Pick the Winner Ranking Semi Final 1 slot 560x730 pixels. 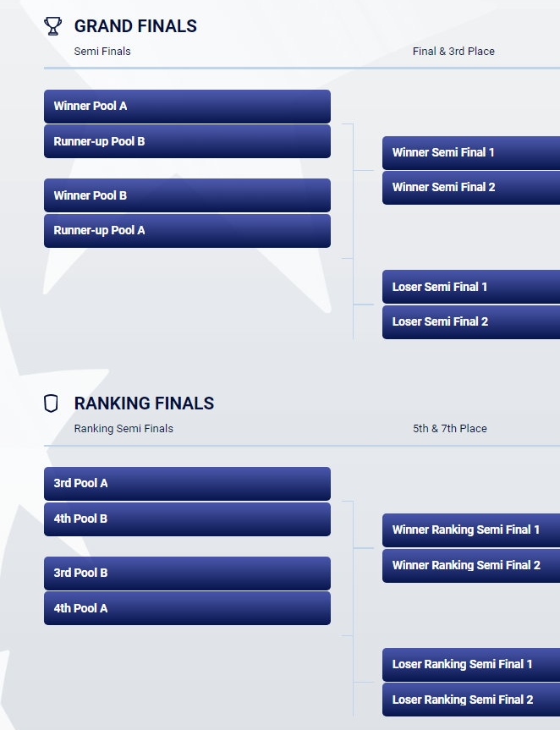[x=470, y=530]
